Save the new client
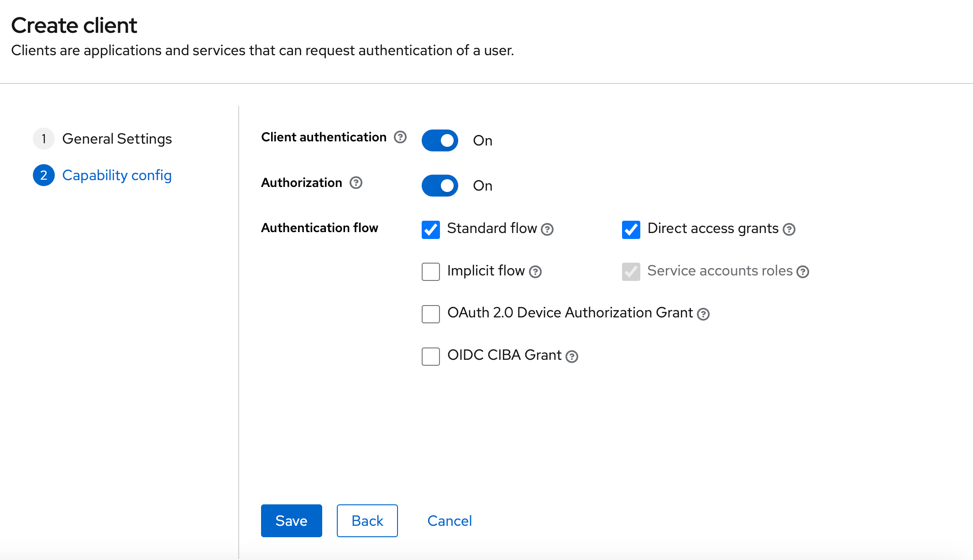 click(291, 520)
